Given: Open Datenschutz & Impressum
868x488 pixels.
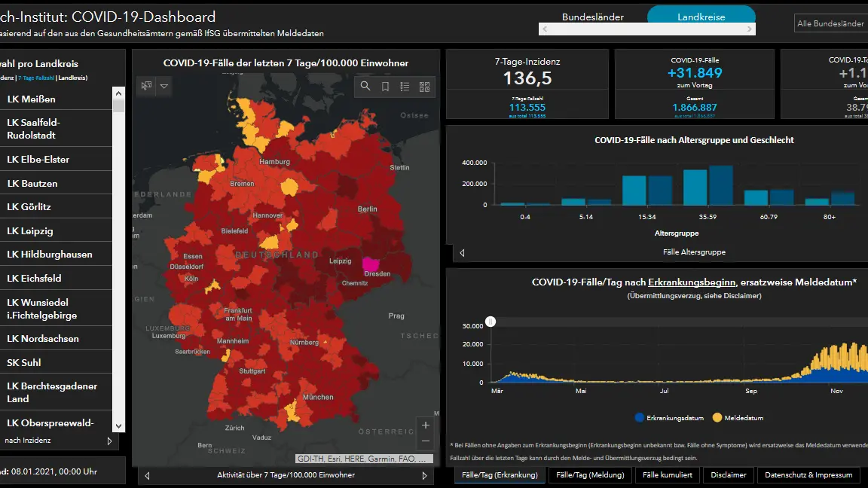Looking at the screenshot, I should (808, 475).
